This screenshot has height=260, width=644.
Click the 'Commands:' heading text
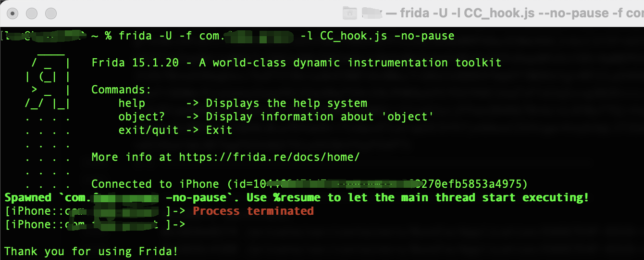(121, 90)
